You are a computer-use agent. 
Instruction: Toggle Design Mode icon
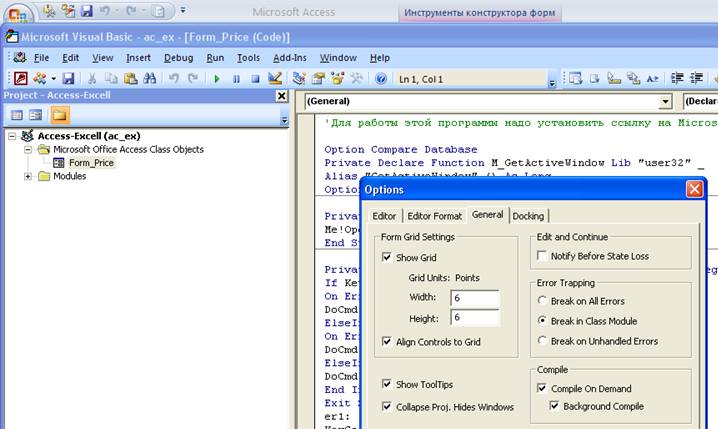[x=275, y=79]
